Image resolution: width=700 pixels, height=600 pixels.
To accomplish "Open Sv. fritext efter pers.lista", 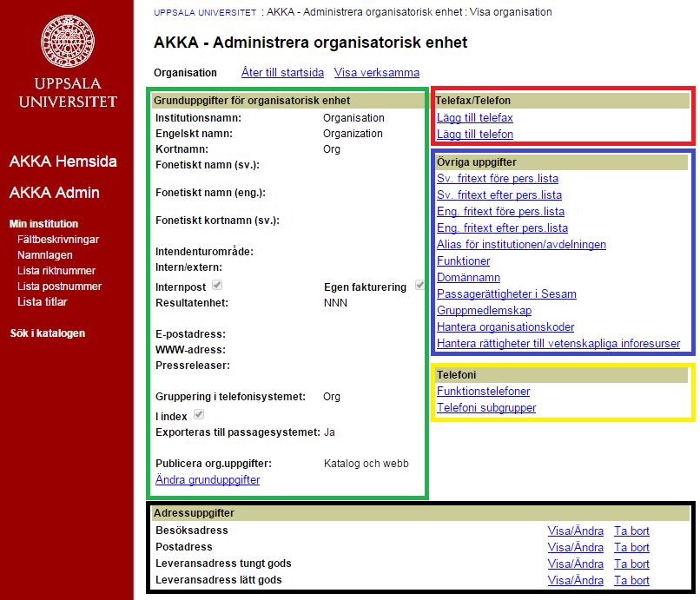I will pyautogui.click(x=499, y=195).
